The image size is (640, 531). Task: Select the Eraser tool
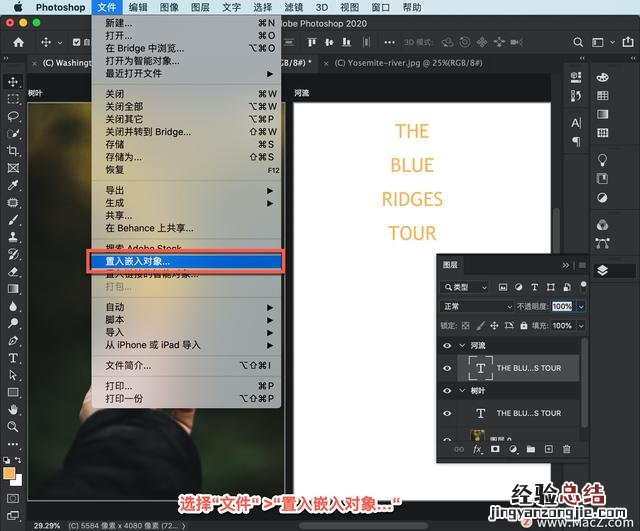[13, 271]
